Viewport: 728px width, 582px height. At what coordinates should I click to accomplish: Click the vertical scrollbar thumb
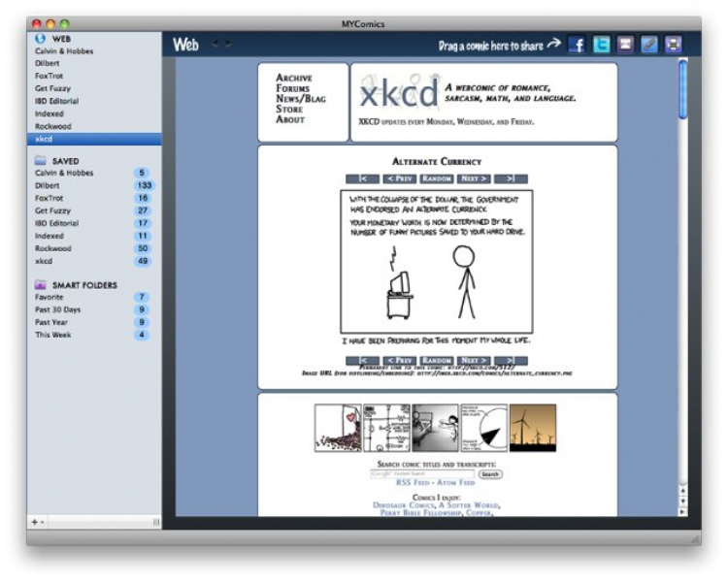[x=682, y=89]
